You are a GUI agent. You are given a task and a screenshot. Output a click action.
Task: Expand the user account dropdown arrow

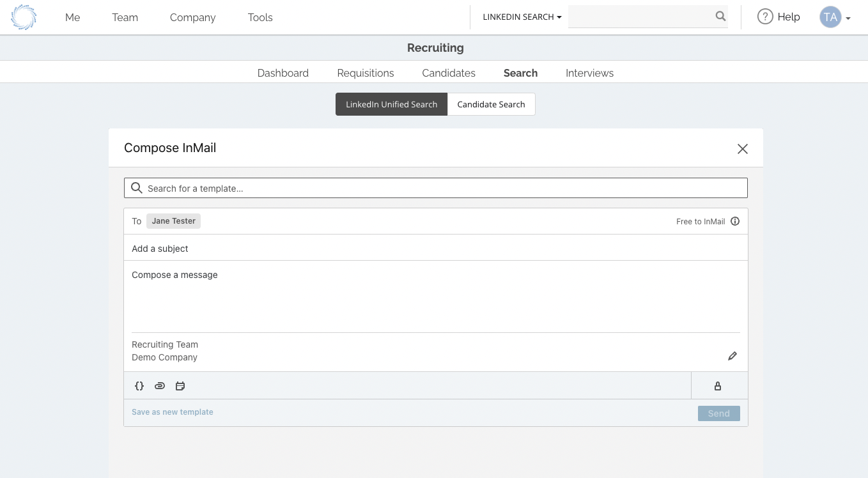848,19
